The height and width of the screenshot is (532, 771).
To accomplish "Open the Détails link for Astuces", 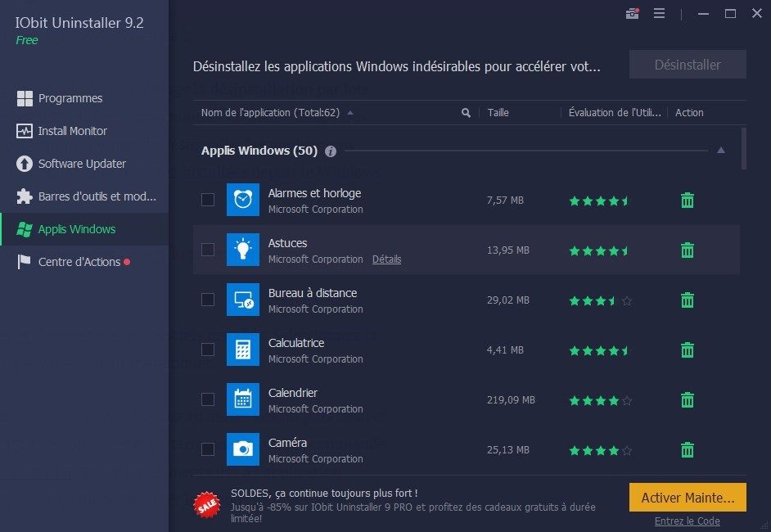I will pos(386,259).
